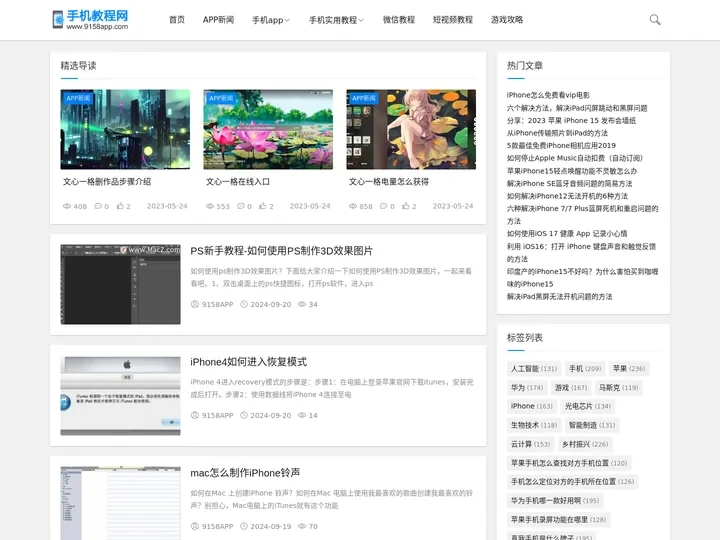Open hot article 从iPhone传输照片到iPad的方法

pos(557,133)
